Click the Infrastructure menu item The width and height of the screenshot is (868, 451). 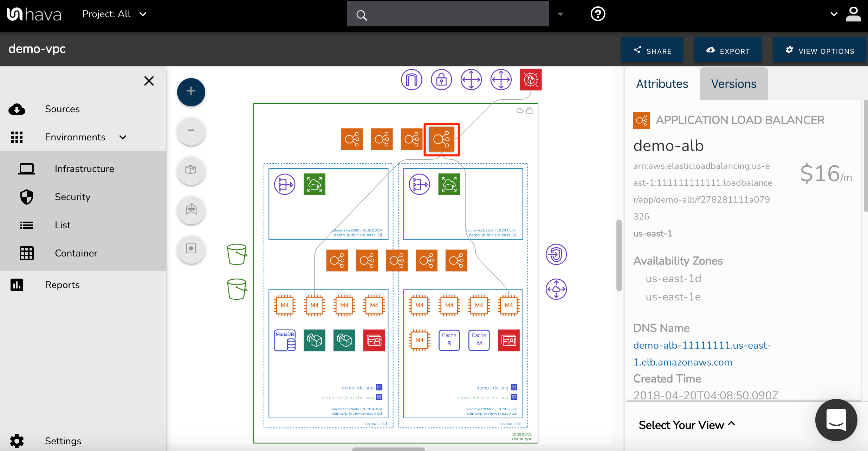point(84,169)
